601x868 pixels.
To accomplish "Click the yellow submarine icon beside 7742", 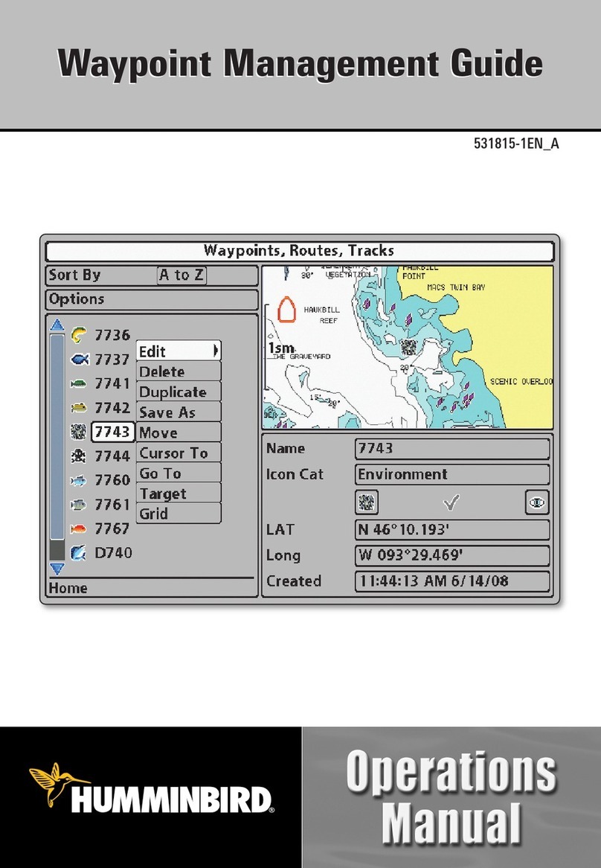I will [x=79, y=408].
